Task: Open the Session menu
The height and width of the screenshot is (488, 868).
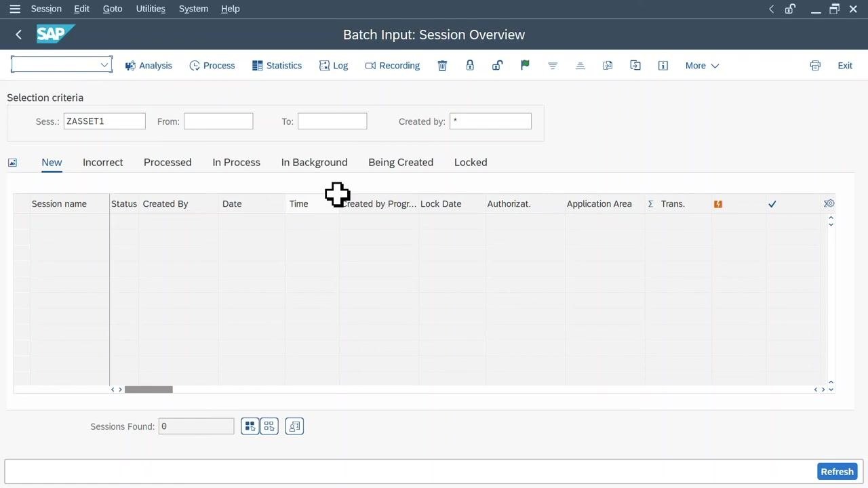Action: tap(46, 9)
